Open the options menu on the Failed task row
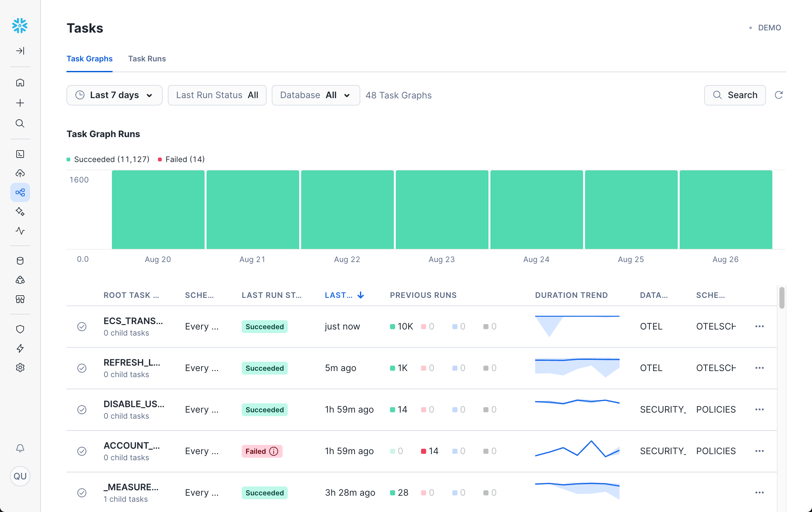 (759, 451)
